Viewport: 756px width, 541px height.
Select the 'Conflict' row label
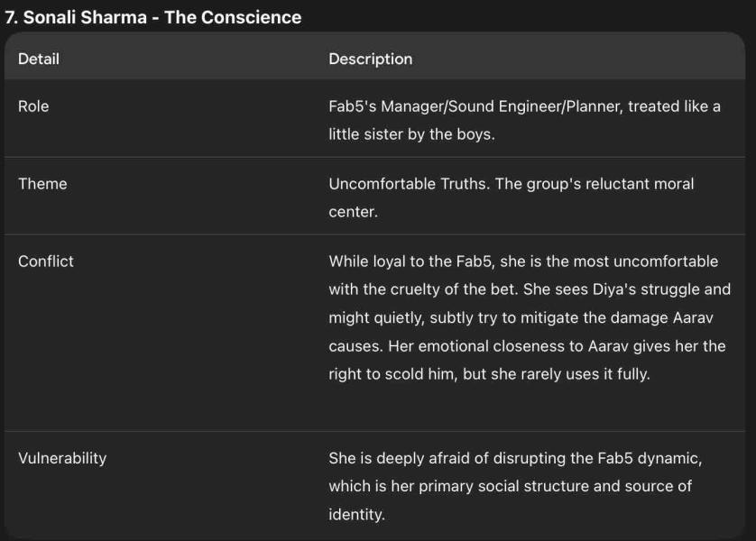point(46,261)
